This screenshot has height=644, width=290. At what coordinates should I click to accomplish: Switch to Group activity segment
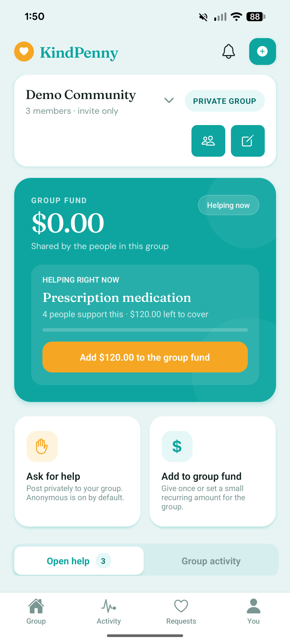pyautogui.click(x=211, y=561)
